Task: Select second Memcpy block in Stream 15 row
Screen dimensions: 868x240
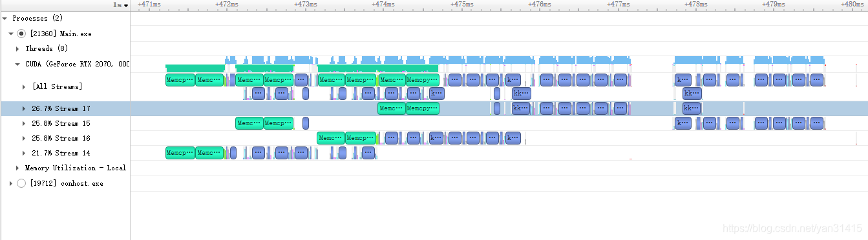Action: 279,123
